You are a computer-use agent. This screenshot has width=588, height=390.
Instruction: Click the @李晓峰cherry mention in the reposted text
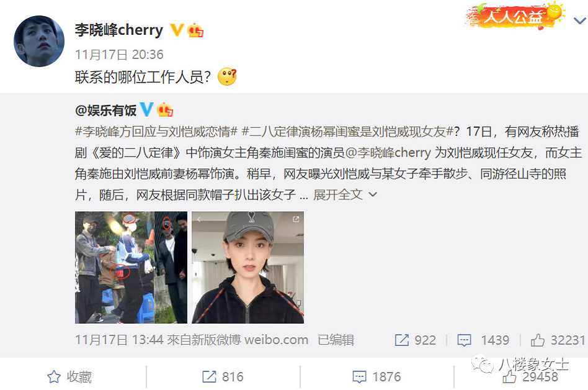point(388,152)
